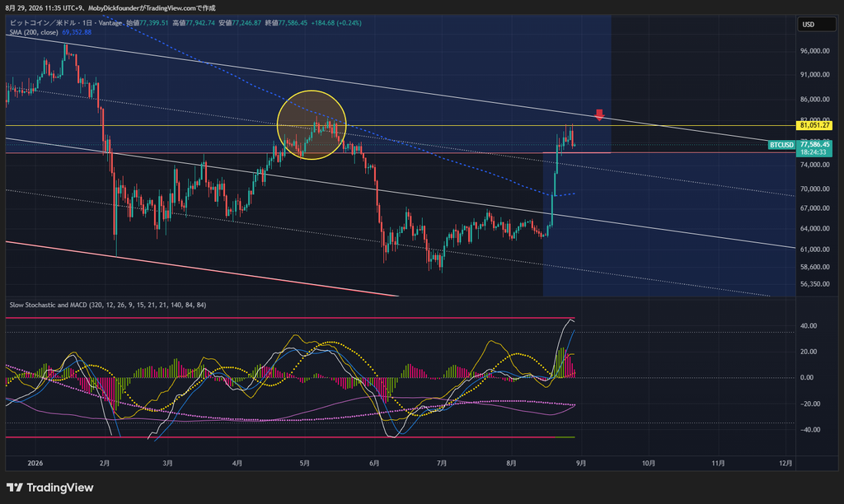Click the 2026 year label on time axis
This screenshot has height=504, width=844.
(35, 463)
